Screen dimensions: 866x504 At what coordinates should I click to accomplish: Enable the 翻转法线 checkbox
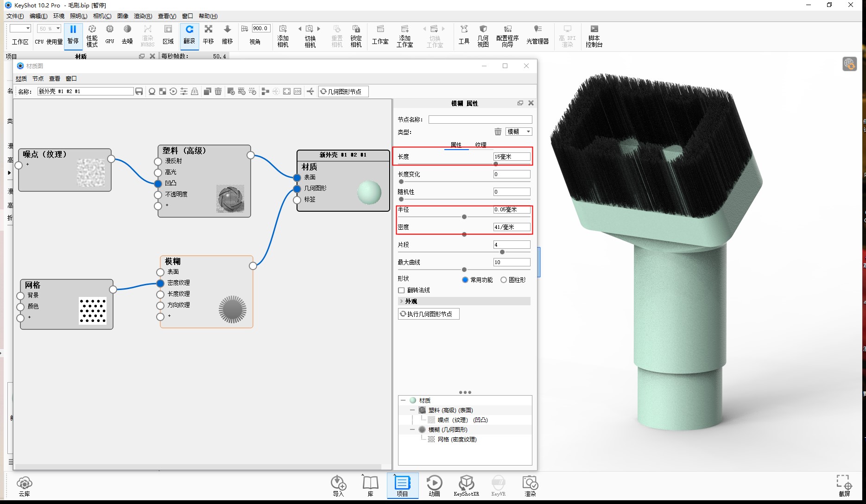point(401,290)
